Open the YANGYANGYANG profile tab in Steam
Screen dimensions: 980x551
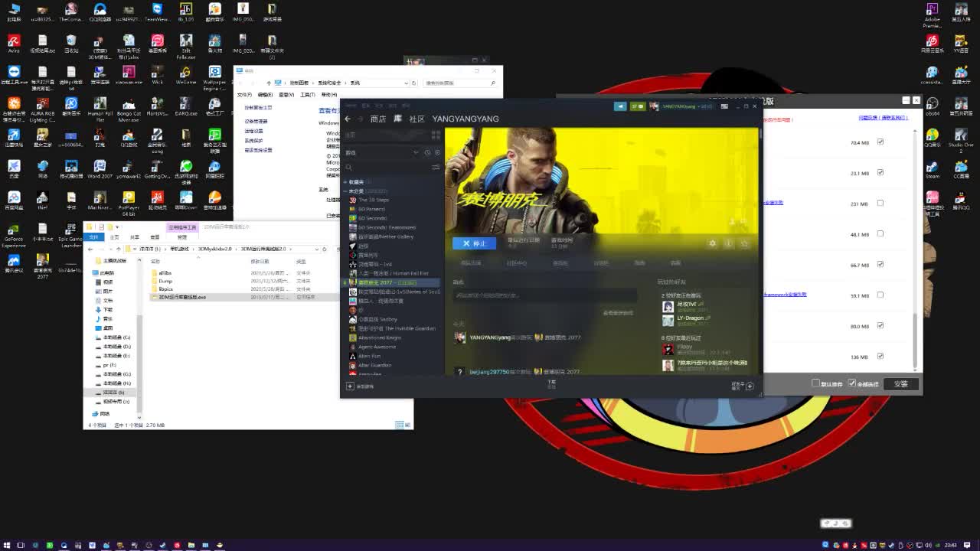(x=465, y=119)
